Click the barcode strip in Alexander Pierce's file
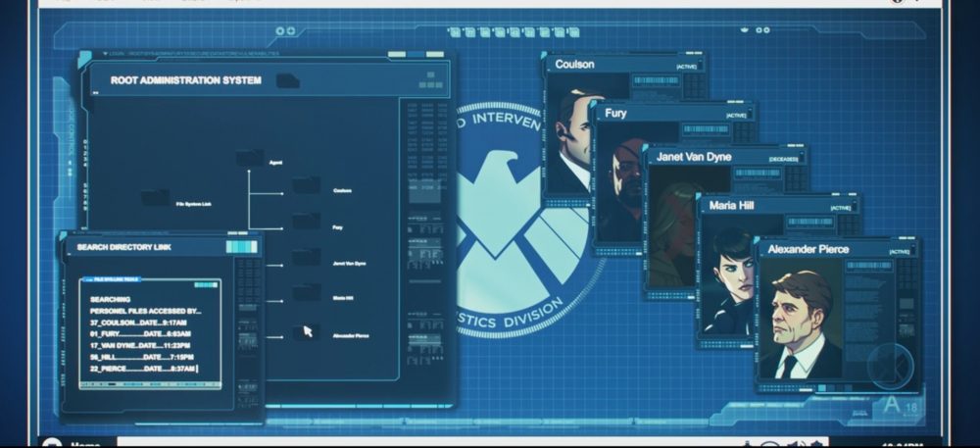This screenshot has width=980, height=448. tap(868, 266)
